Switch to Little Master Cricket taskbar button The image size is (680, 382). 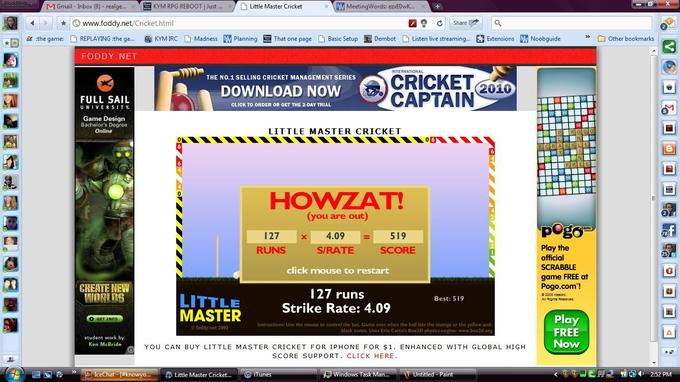coord(199,374)
